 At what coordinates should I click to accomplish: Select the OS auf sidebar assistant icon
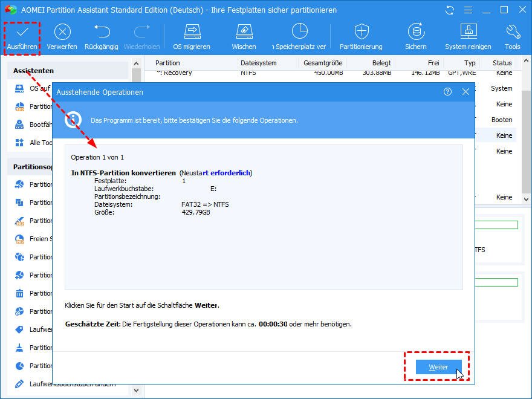[19, 88]
